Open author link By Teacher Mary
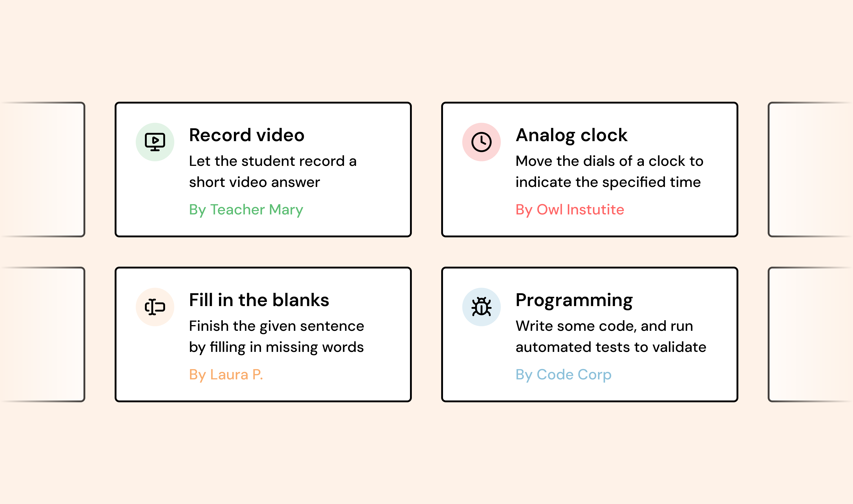Viewport: 853px width, 504px height. tap(246, 210)
